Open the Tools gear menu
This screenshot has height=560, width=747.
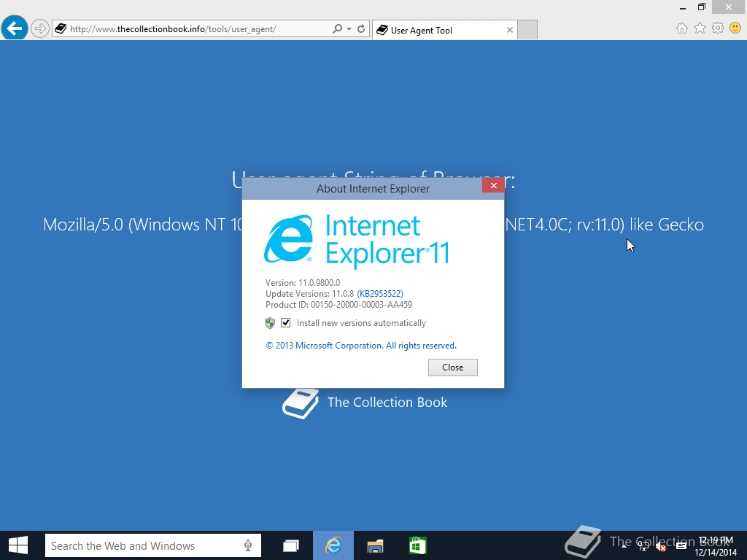[x=718, y=28]
